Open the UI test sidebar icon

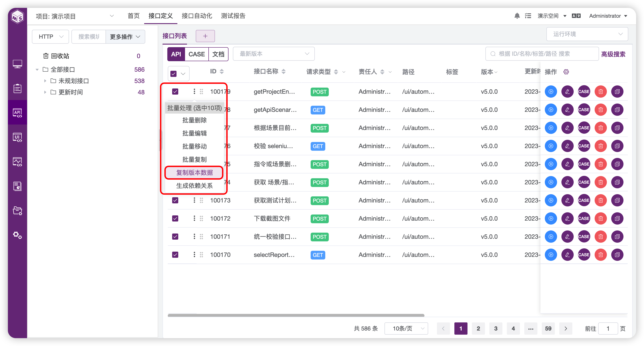click(x=17, y=137)
